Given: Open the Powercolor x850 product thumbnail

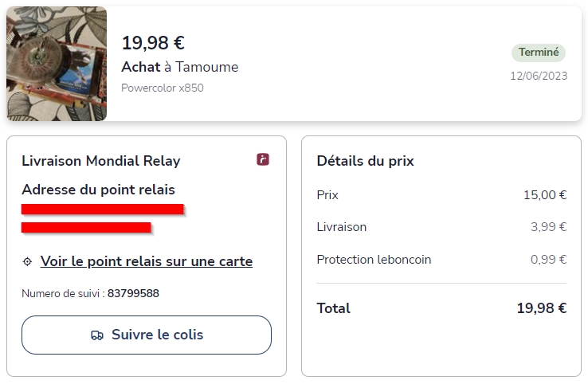Looking at the screenshot, I should 57,64.
